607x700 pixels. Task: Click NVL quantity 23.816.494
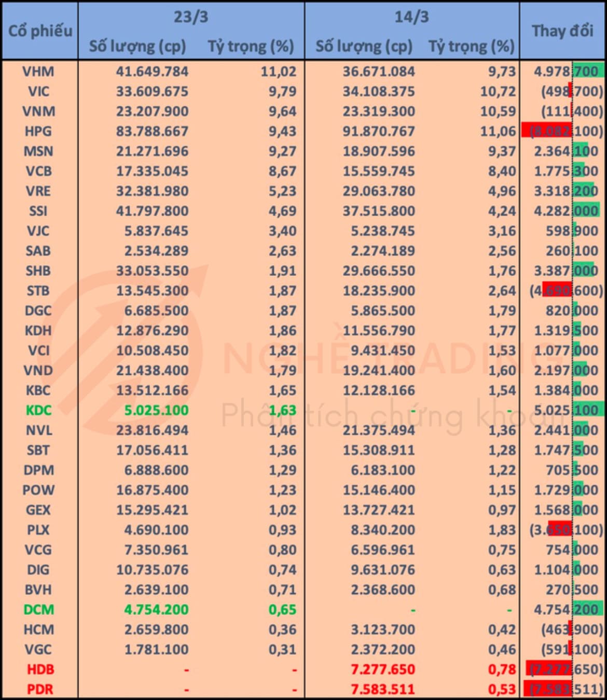click(x=152, y=430)
